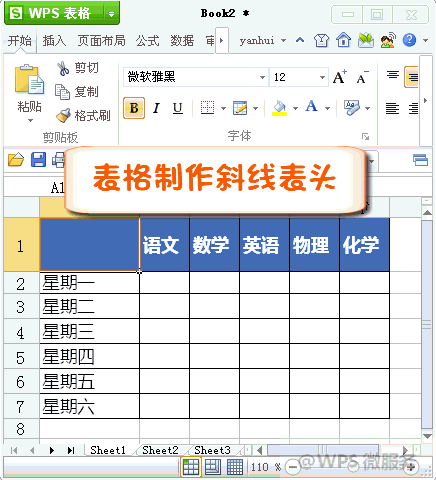Align text left icon
The width and height of the screenshot is (436, 480).
tap(392, 108)
